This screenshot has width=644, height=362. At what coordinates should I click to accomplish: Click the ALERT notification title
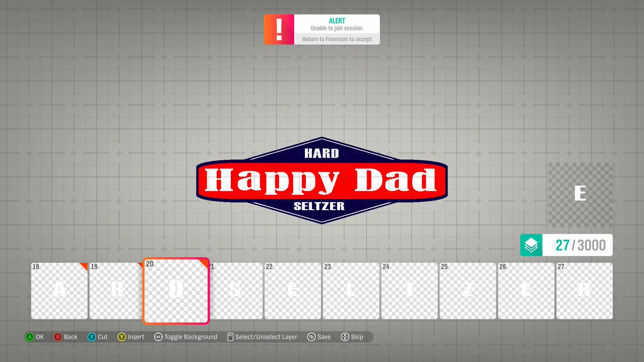coord(337,21)
